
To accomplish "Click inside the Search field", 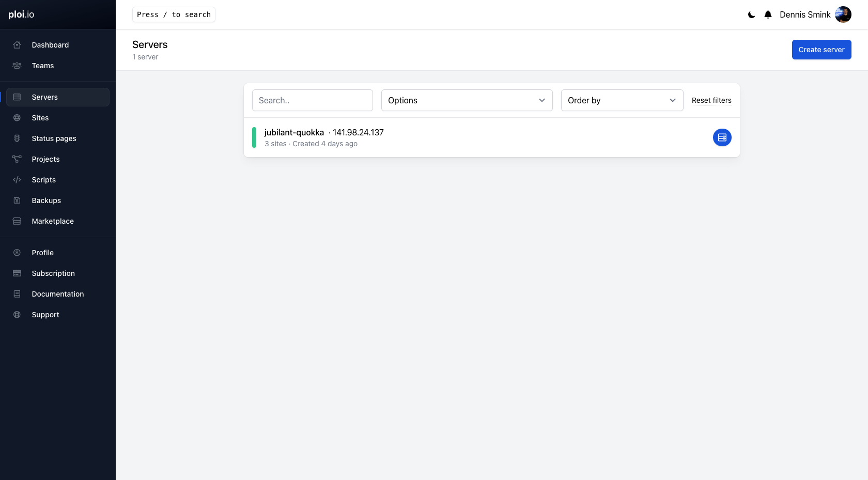I will [312, 100].
